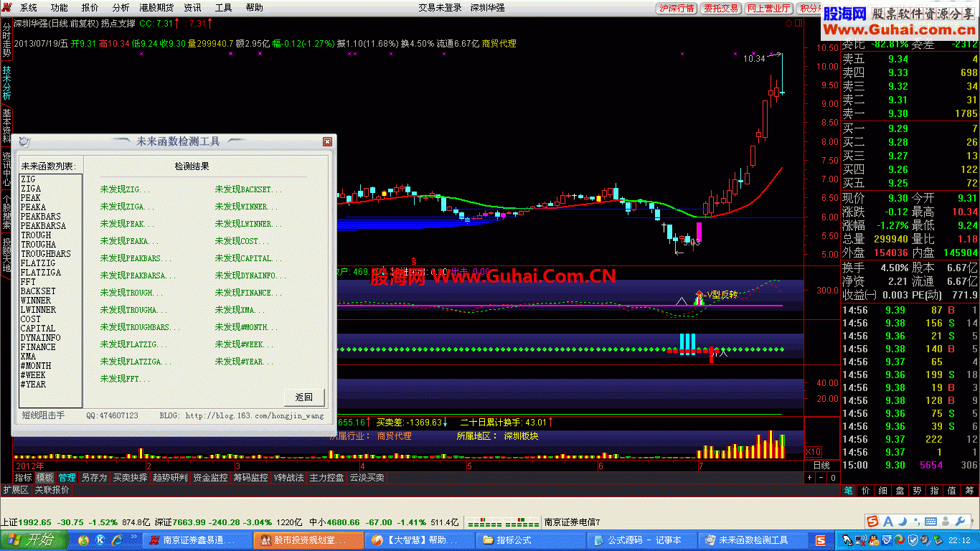This screenshot has width=980, height=551.
Task: Click the red diamond icon above the chart
Action: point(788,23)
